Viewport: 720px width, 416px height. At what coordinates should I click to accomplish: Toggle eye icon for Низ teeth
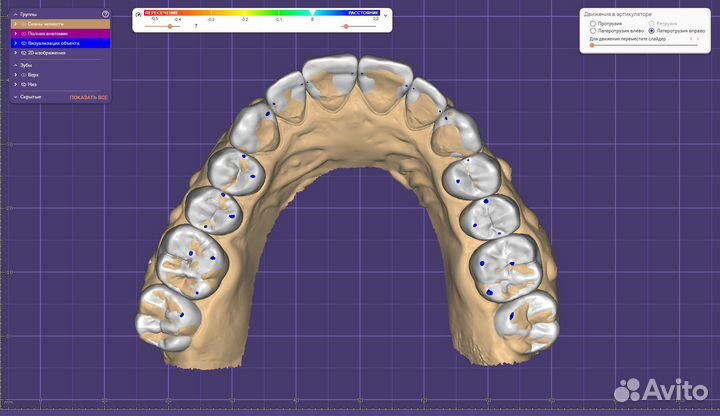(23, 85)
